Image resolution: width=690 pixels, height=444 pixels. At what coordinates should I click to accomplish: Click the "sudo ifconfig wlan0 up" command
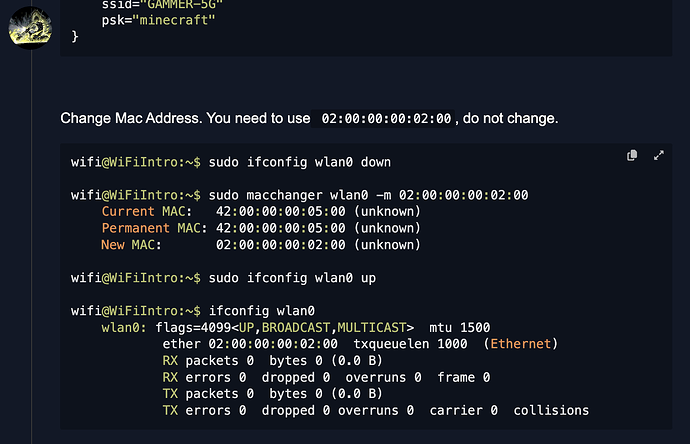(285, 277)
